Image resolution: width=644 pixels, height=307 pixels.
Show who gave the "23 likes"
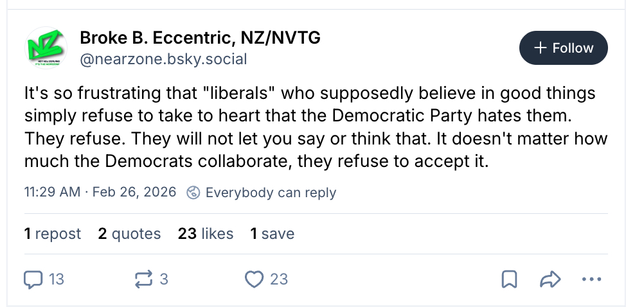tap(206, 233)
